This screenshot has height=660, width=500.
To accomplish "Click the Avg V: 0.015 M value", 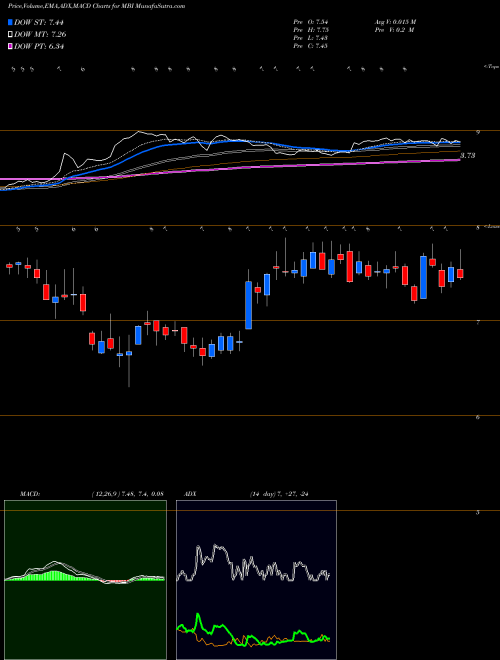I will pyautogui.click(x=395, y=21).
